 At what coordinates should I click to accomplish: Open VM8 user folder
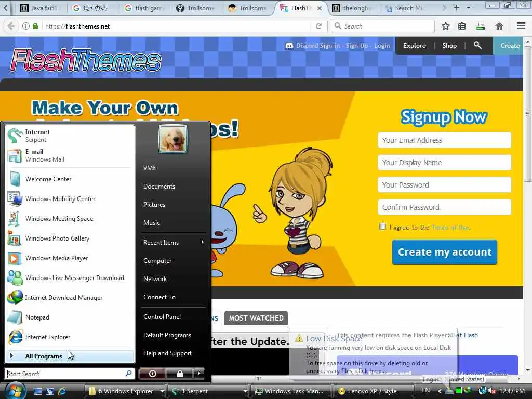tap(173, 168)
